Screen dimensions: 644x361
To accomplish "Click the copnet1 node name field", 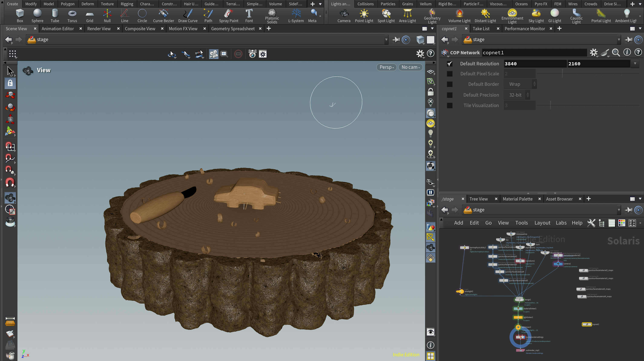I will coord(534,53).
